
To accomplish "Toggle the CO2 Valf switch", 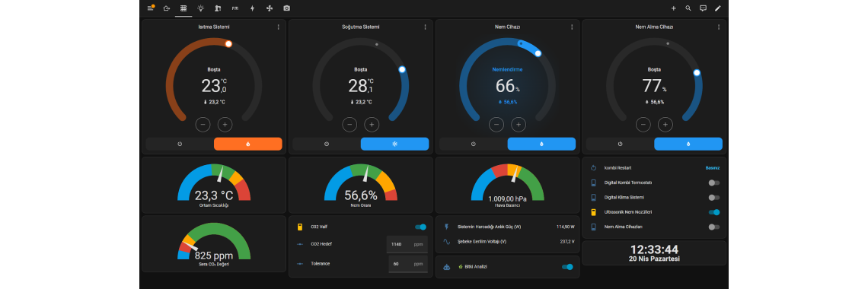I will click(421, 227).
